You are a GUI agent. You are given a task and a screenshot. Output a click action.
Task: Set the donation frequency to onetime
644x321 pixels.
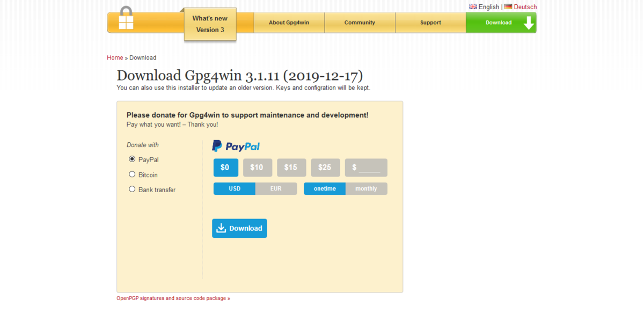(324, 188)
